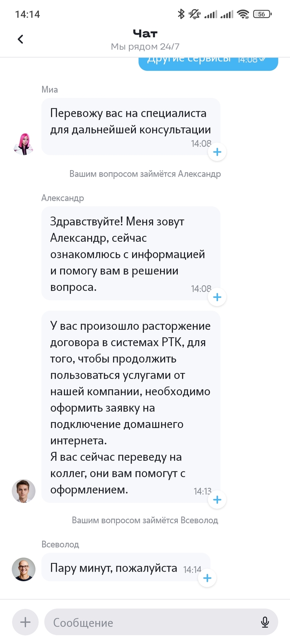The height and width of the screenshot is (644, 290).
Task: Tap the muted notifications status icon
Action: [194, 14]
